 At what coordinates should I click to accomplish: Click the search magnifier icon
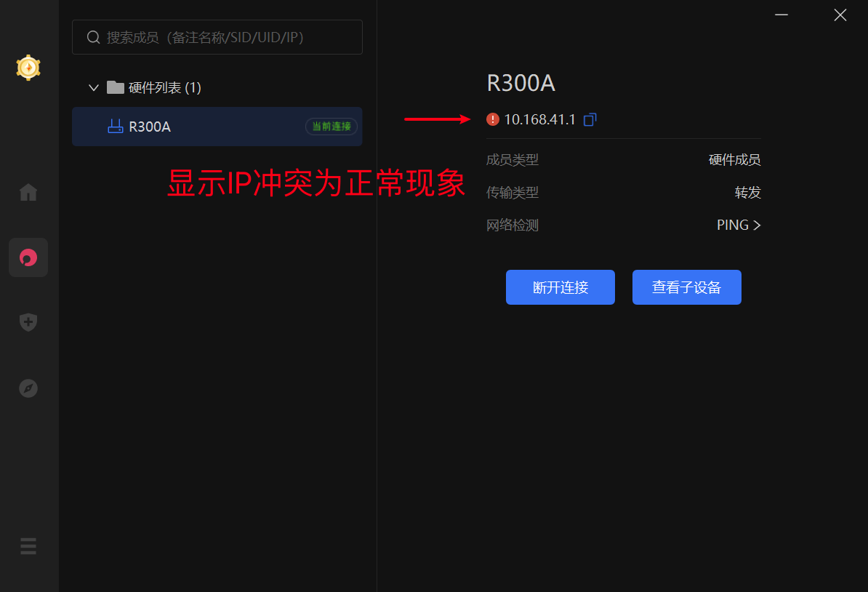tap(92, 36)
